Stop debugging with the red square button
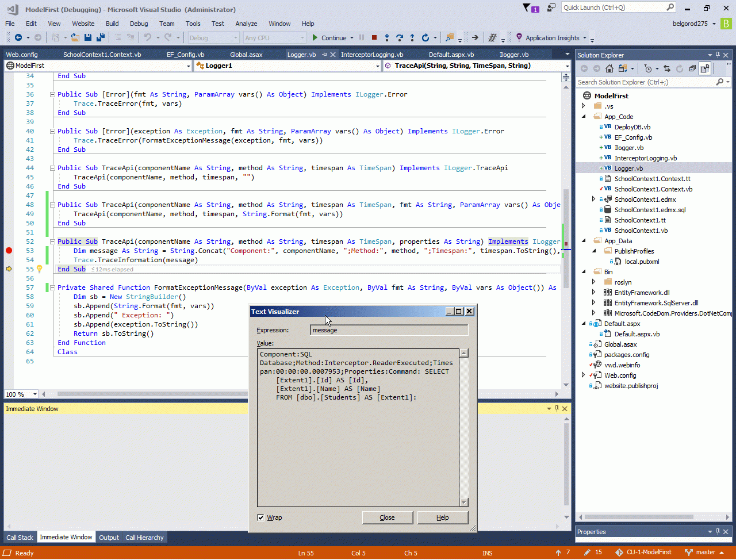Viewport: 736px width, 560px height. pyautogui.click(x=374, y=38)
